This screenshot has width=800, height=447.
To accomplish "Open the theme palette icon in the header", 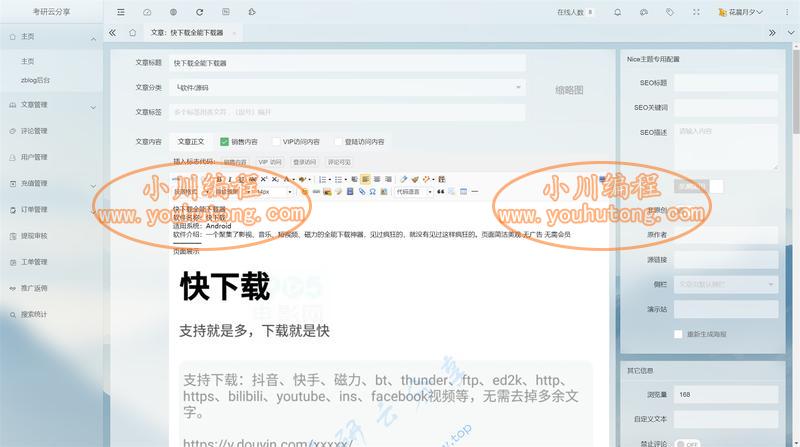I will (x=644, y=12).
